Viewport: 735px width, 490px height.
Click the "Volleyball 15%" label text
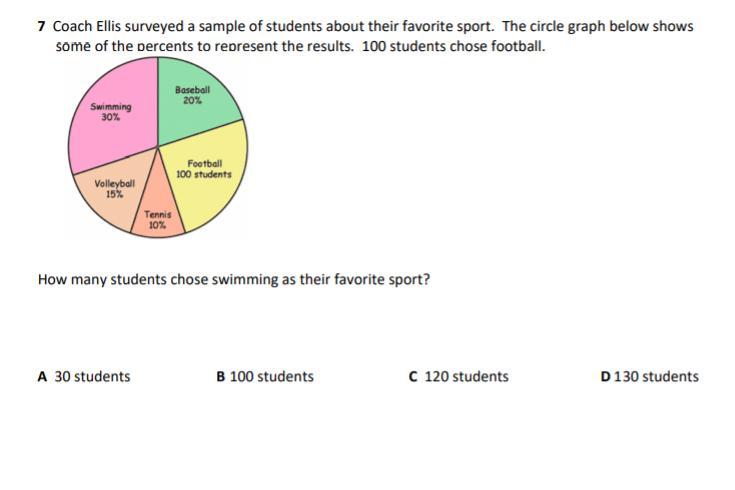coord(114,189)
